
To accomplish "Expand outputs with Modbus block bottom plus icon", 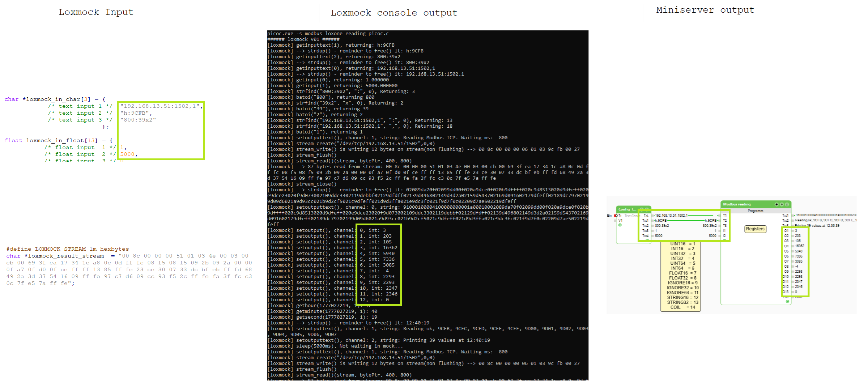I will 787,301.
